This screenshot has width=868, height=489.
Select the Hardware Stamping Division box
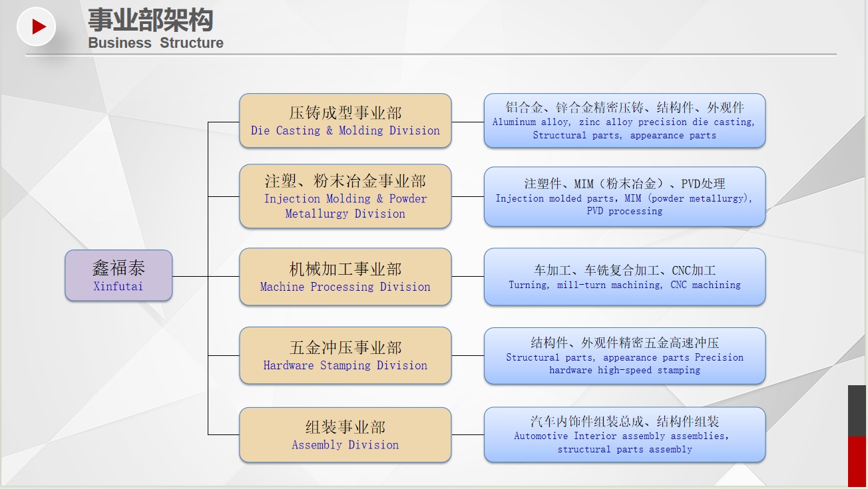345,355
